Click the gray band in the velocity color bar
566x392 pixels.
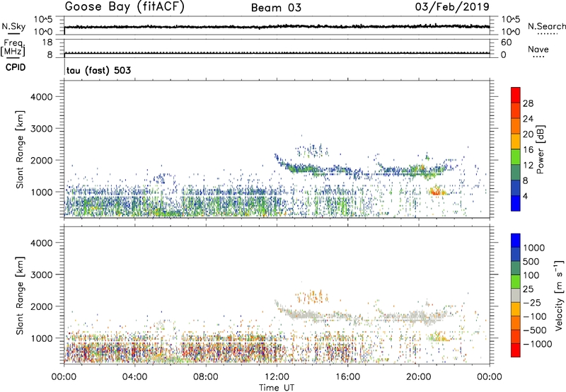(x=516, y=296)
